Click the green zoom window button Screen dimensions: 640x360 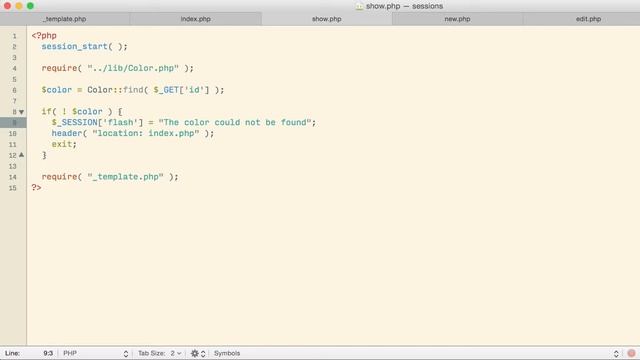click(x=30, y=6)
